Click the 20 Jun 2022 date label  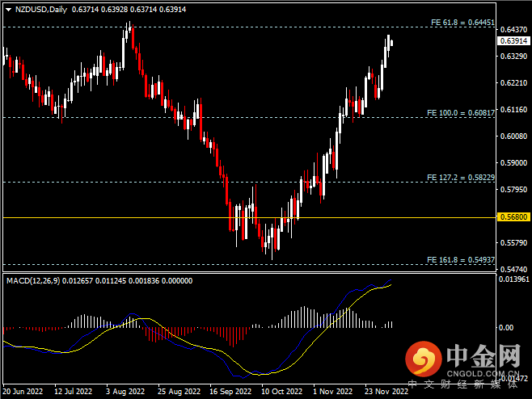click(x=22, y=392)
